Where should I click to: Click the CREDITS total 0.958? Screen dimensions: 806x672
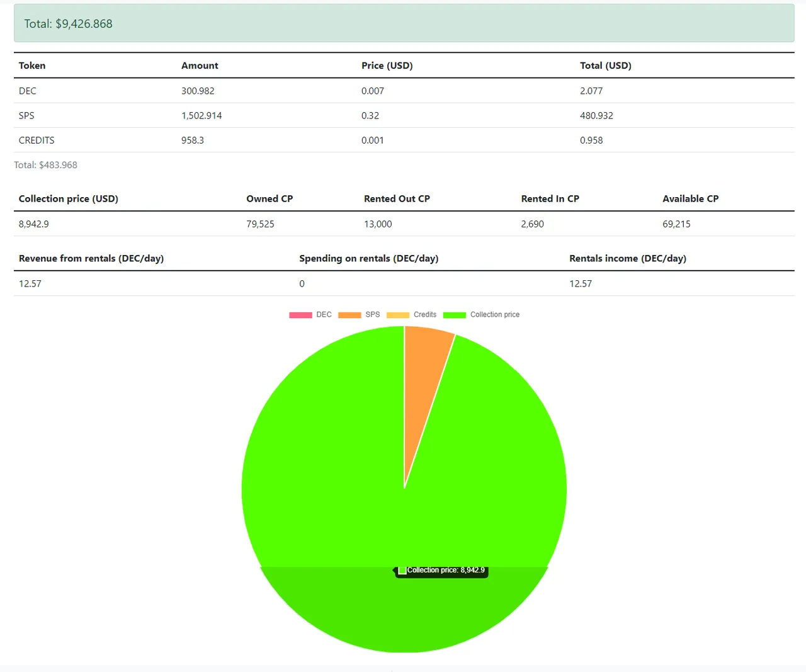pos(591,140)
